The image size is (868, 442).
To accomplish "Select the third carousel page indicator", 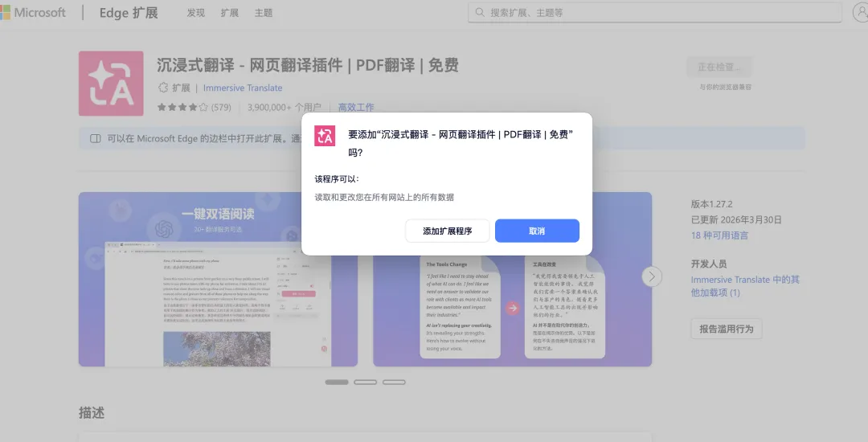I will tap(394, 382).
